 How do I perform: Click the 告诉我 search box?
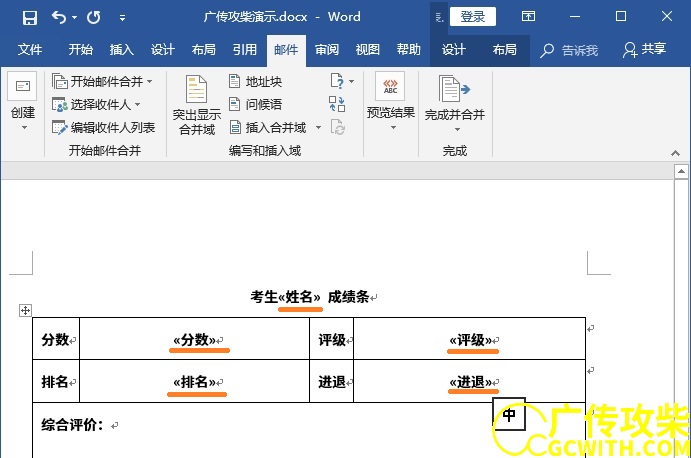[569, 50]
